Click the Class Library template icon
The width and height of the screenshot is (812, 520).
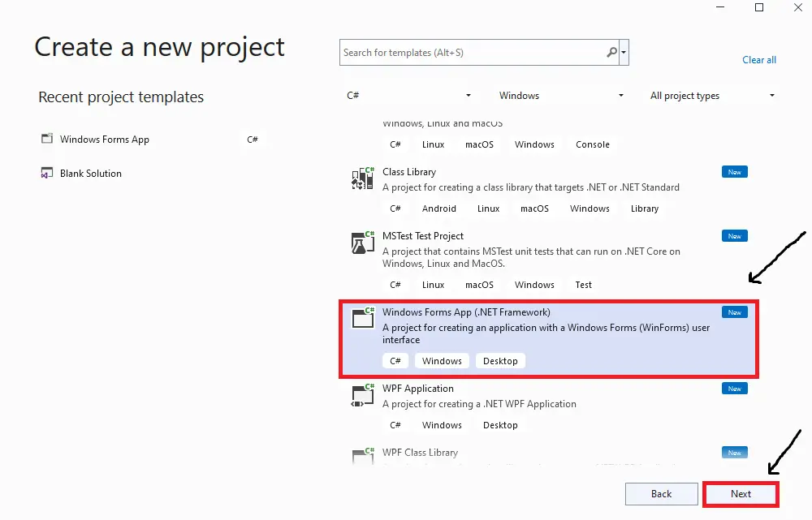point(362,178)
